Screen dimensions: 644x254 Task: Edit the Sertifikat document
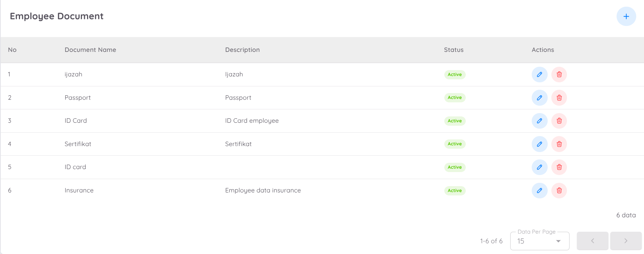tap(539, 144)
